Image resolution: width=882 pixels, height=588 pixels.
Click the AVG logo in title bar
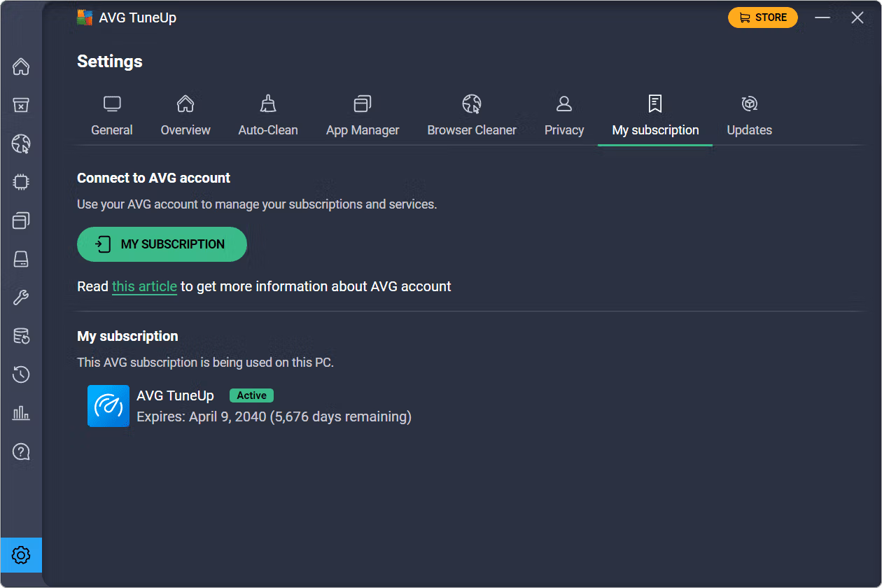[x=85, y=17]
